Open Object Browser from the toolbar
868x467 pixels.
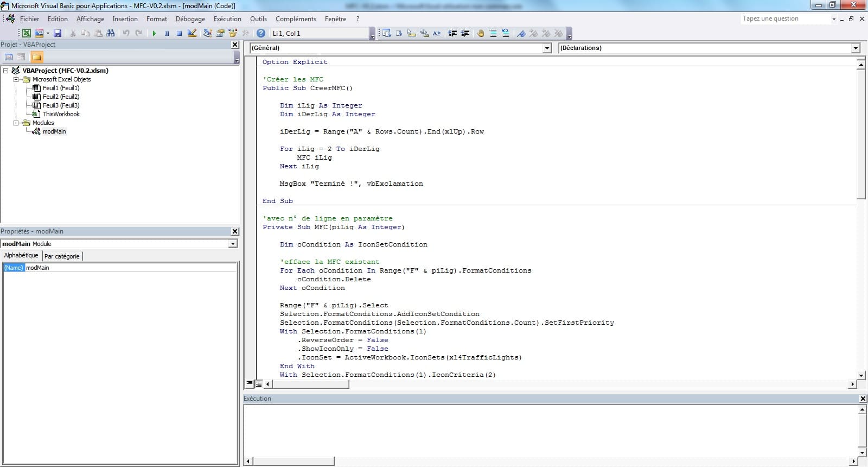click(x=233, y=34)
